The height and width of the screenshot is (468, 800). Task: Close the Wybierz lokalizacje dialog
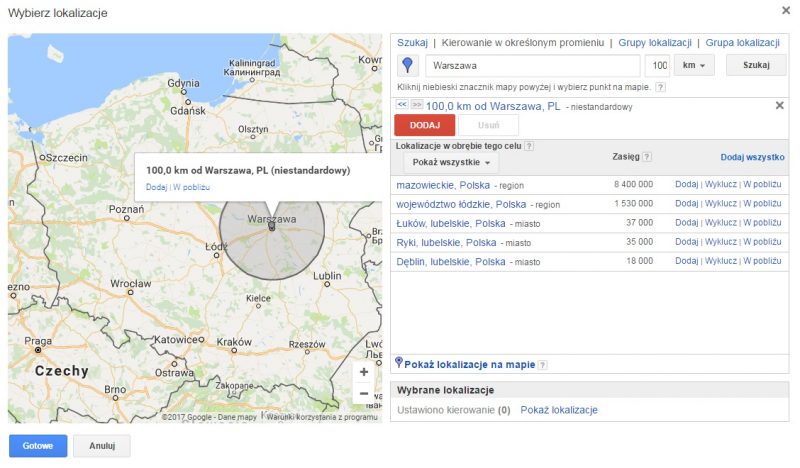pos(784,11)
